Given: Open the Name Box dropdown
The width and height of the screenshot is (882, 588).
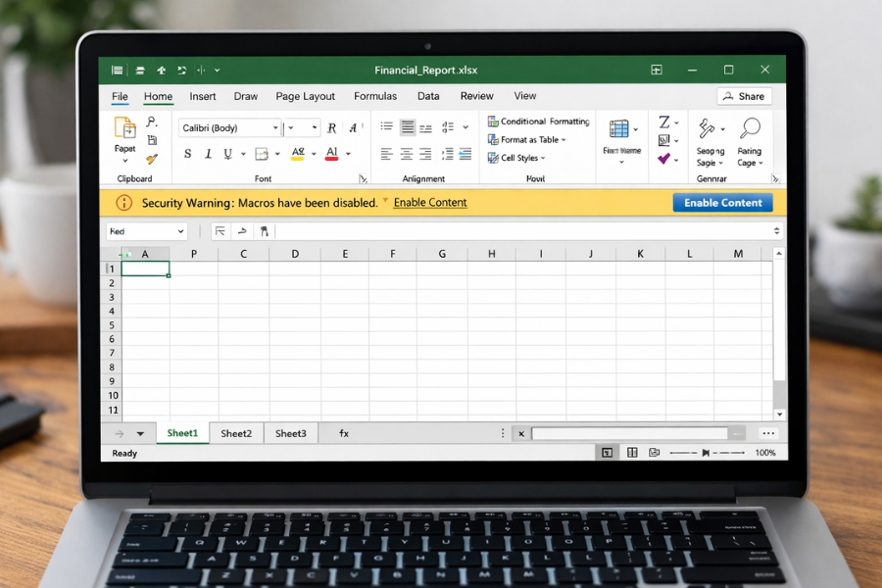Looking at the screenshot, I should [178, 231].
